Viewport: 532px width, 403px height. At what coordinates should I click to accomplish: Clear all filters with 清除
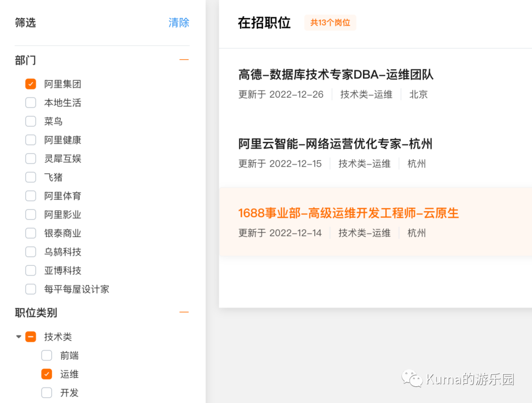coord(179,23)
